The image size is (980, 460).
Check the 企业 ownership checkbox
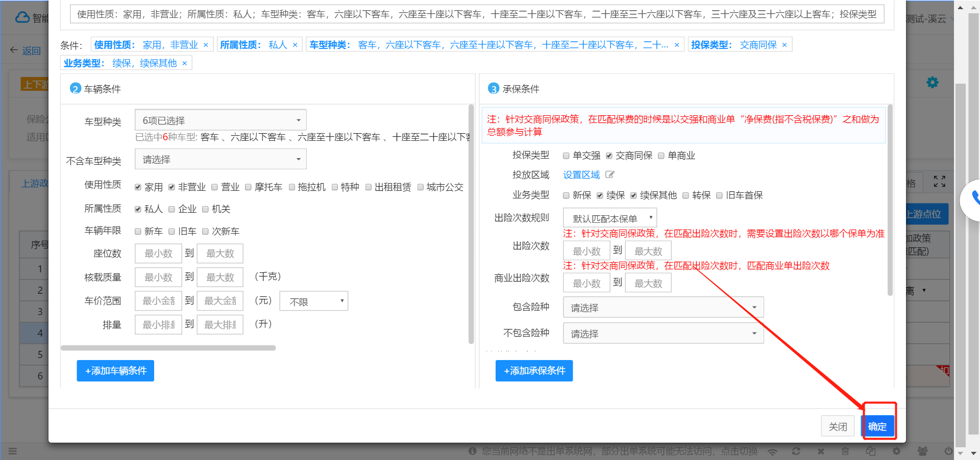(x=171, y=209)
